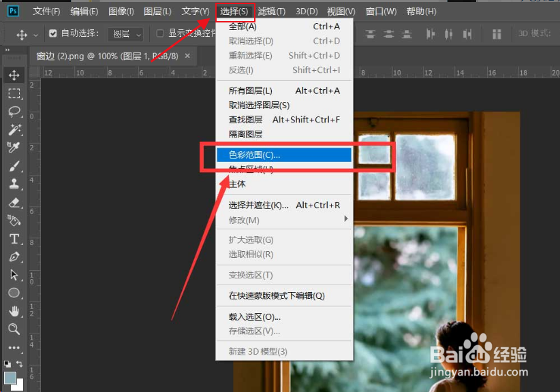Align top edges in options bar
The image size is (560, 392).
371,34
